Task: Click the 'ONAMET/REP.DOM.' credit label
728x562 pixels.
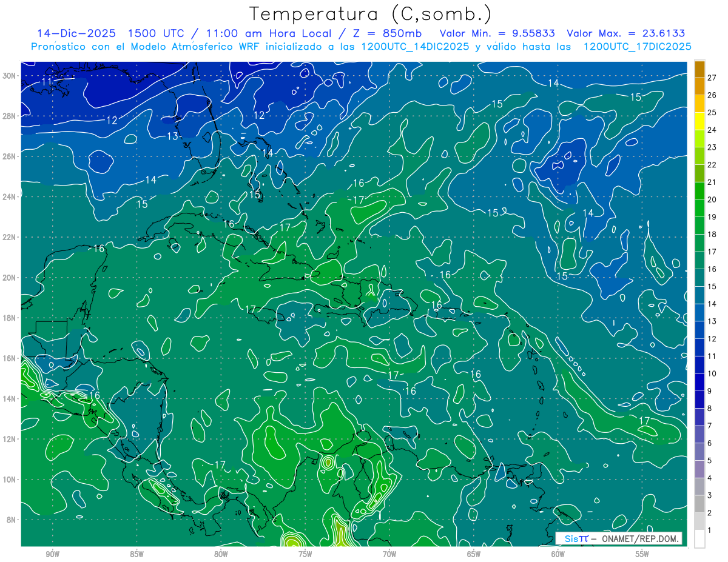Action: (x=640, y=538)
